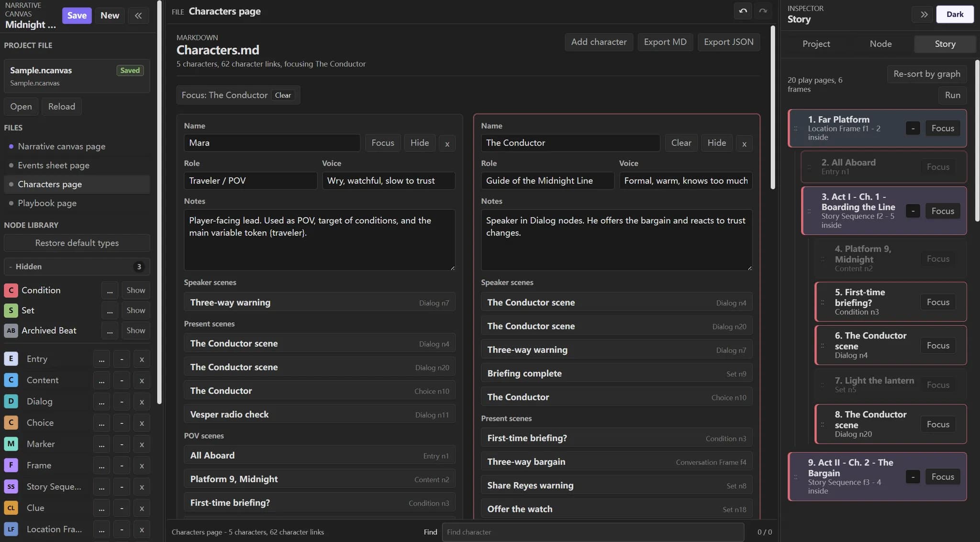Screen dimensions: 980x542
Task: Hide the Frame node type
Action: click(122, 465)
